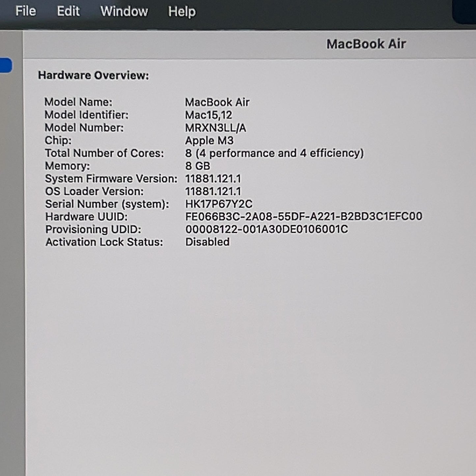Select the Mac15,12 identifier value
Image resolution: width=476 pixels, height=476 pixels.
209,115
